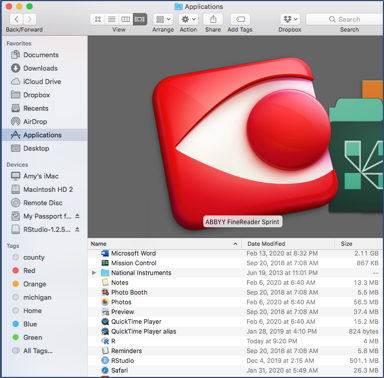The height and width of the screenshot is (378, 384).
Task: Expand the National Instruments folder
Action: (x=94, y=273)
